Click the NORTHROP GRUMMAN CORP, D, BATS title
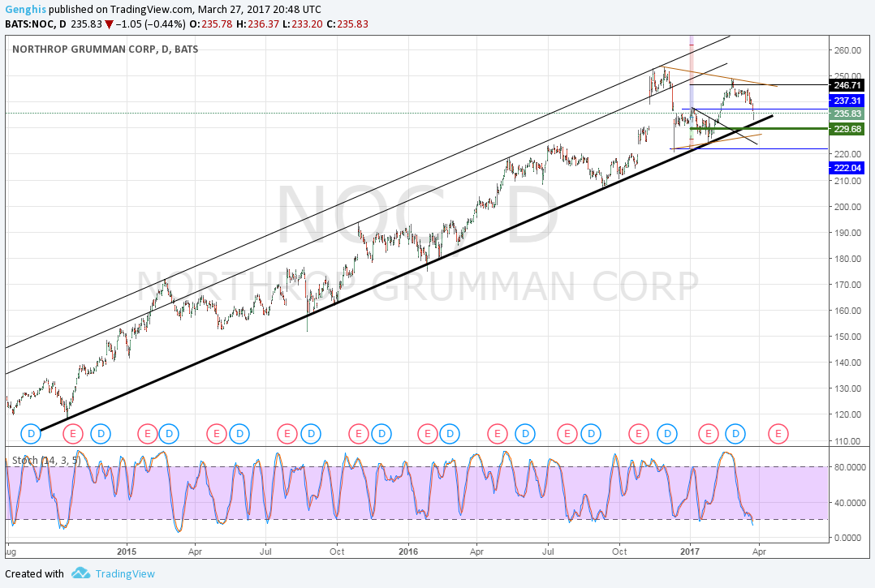The image size is (875, 588). tap(105, 49)
